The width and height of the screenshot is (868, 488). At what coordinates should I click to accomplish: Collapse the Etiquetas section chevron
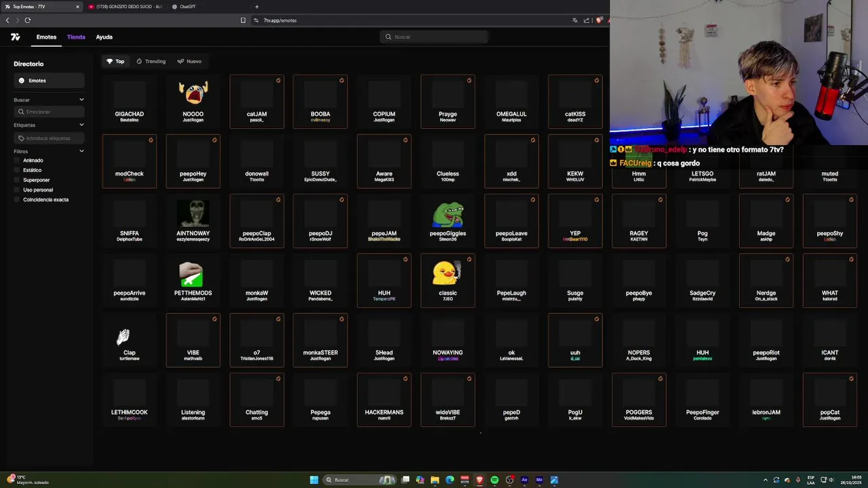point(81,125)
